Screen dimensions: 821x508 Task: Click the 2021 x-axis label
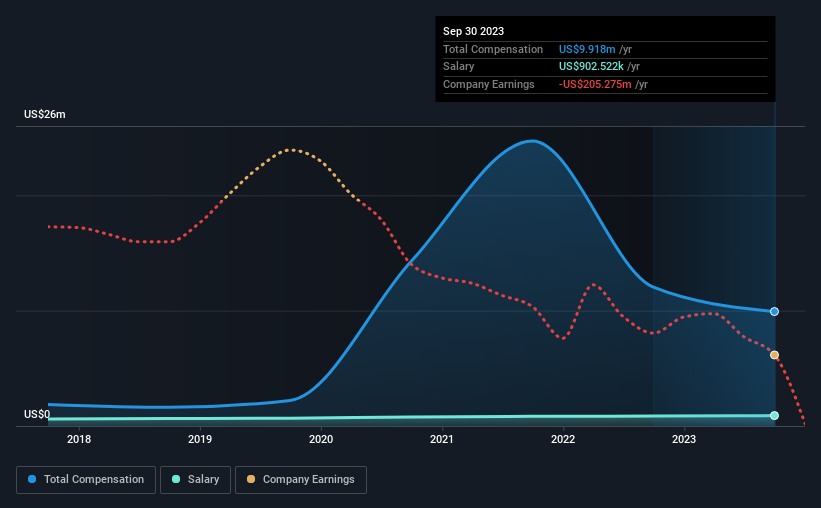coord(442,439)
